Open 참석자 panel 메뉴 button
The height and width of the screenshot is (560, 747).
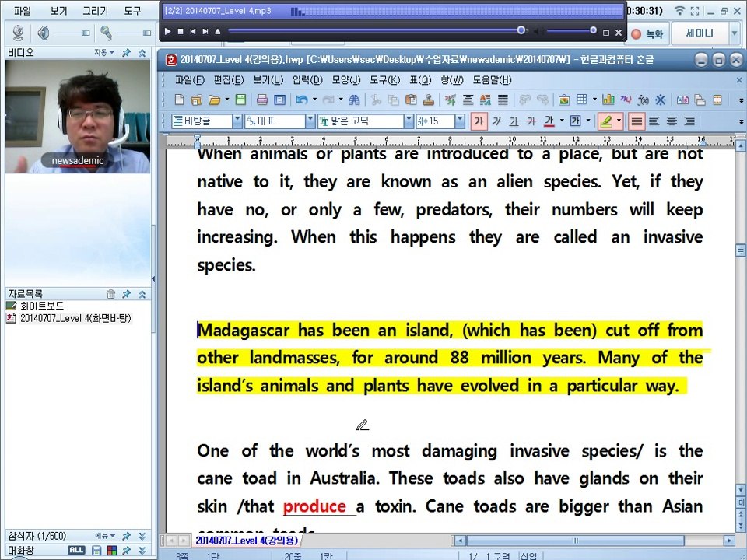pos(105,536)
